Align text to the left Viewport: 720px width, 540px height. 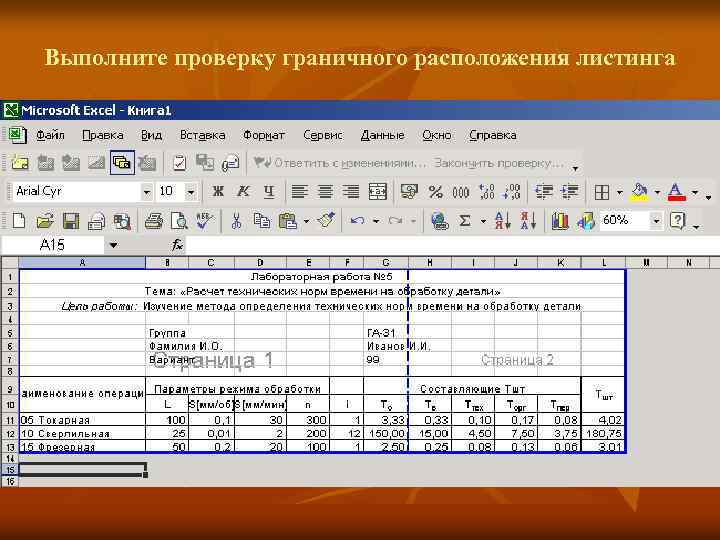point(299,191)
